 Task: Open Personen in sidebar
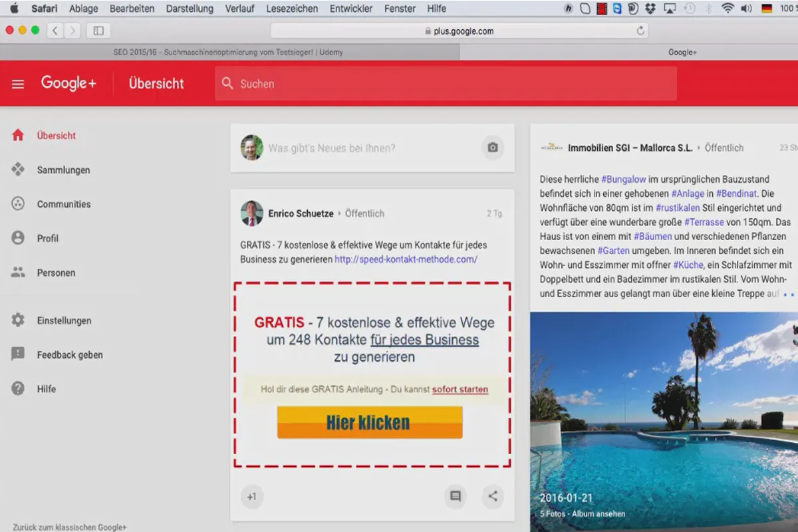(56, 273)
